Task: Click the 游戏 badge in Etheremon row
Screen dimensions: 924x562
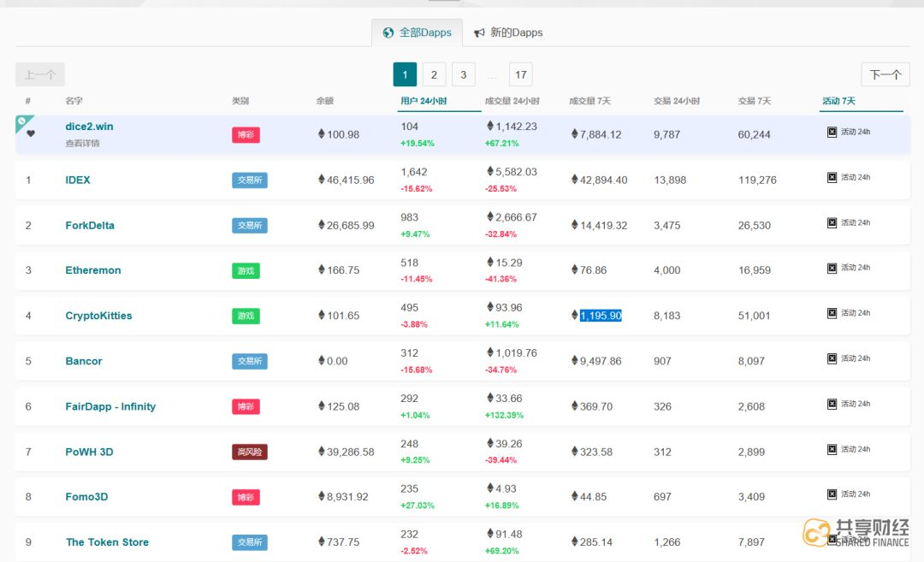Action: (x=246, y=271)
